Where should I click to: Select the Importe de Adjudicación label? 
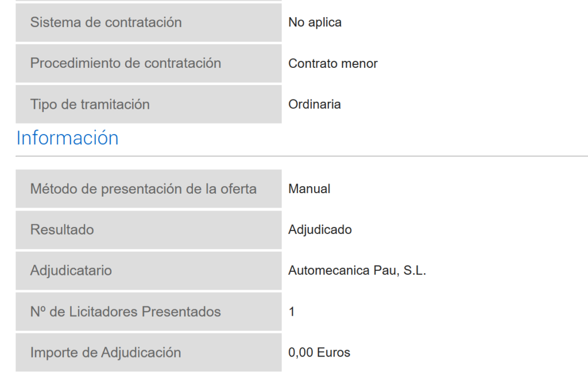click(149, 352)
